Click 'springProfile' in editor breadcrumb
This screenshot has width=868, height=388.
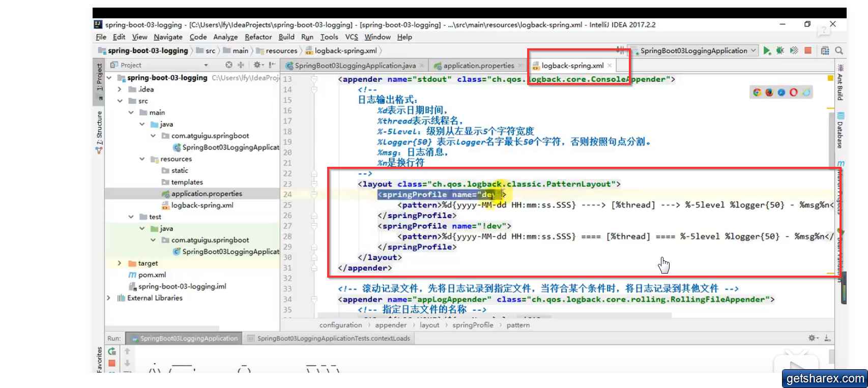[x=473, y=325]
